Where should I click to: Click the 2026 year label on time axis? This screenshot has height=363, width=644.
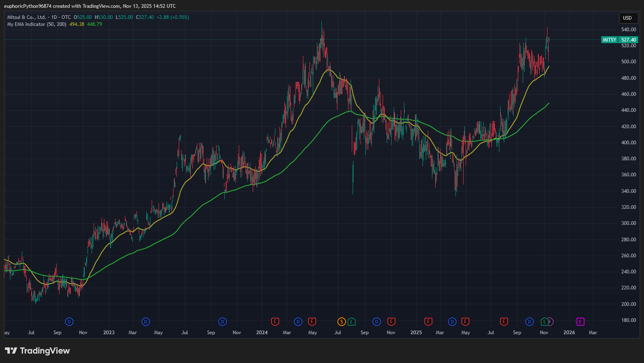tap(569, 333)
